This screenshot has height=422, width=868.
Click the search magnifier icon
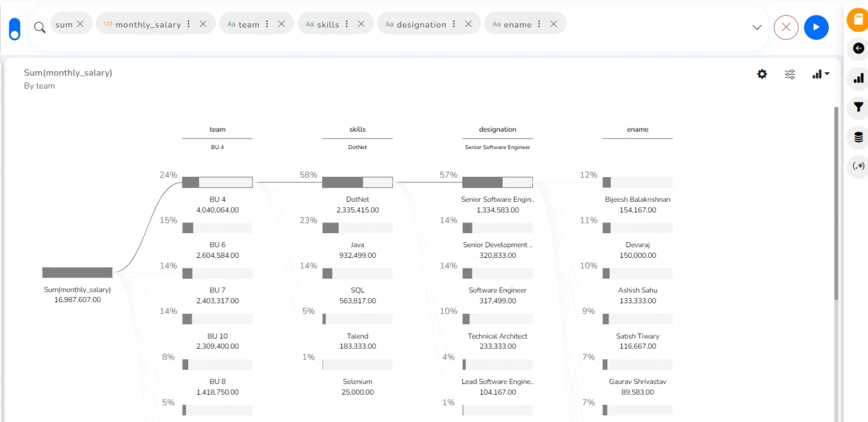click(40, 27)
